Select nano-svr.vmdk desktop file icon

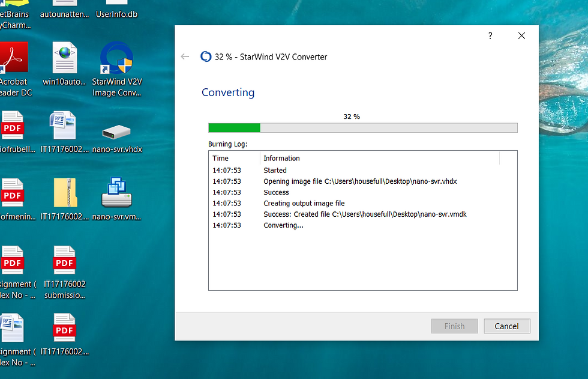(116, 199)
